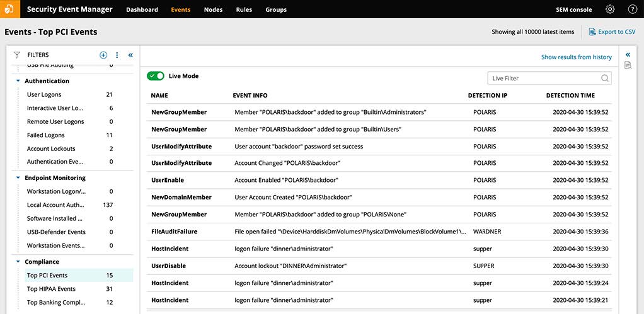
Task: Click Show results from history
Action: 576,57
